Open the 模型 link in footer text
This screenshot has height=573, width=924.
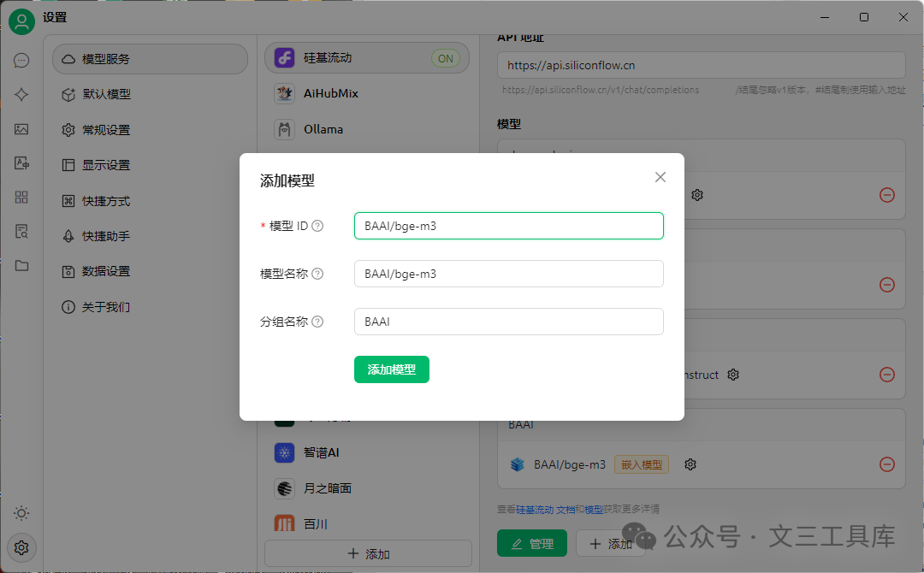point(594,510)
